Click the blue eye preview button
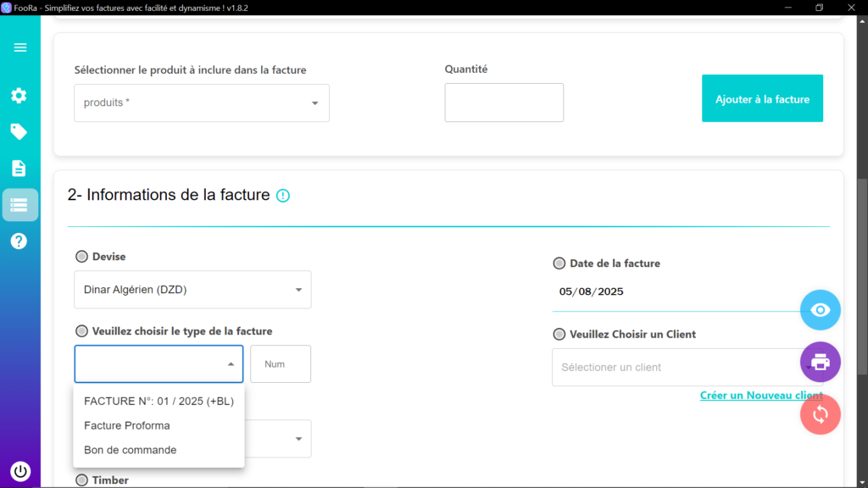 [x=820, y=310]
